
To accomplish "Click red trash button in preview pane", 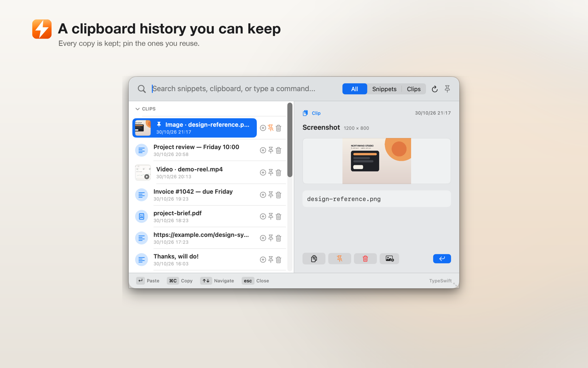I will pyautogui.click(x=365, y=259).
